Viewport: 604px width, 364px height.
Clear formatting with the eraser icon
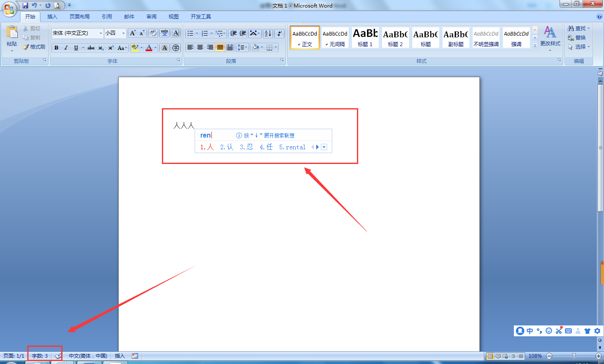point(153,33)
